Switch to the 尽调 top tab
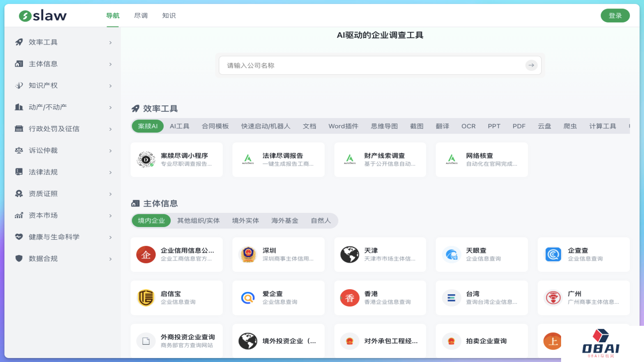644x362 pixels. (140, 16)
